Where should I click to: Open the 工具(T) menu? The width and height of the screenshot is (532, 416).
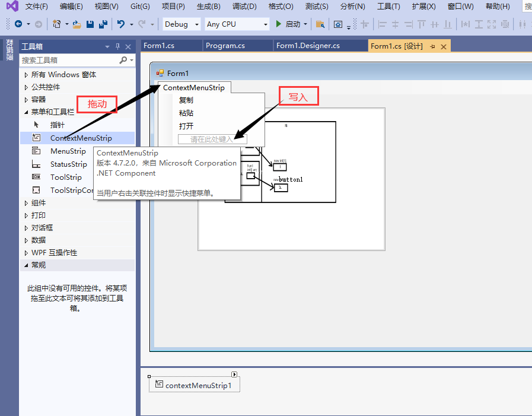(x=388, y=6)
